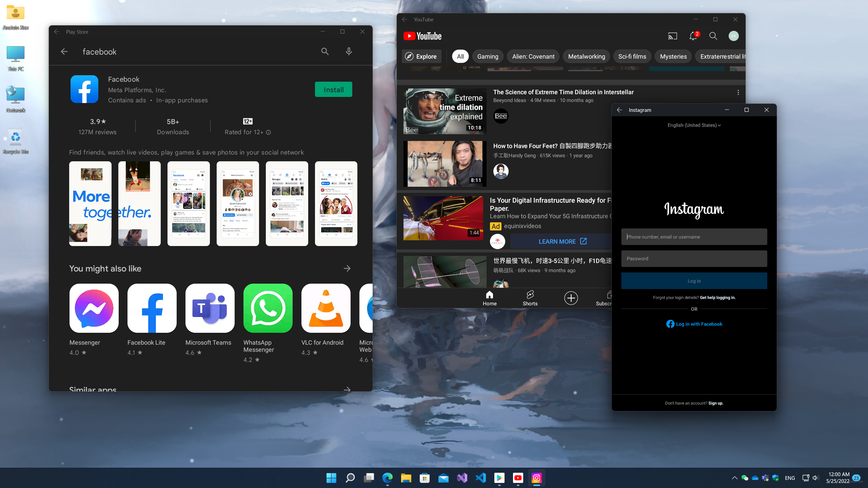Open the Explore chip in YouTube
The height and width of the screenshot is (488, 868).
click(x=421, y=56)
